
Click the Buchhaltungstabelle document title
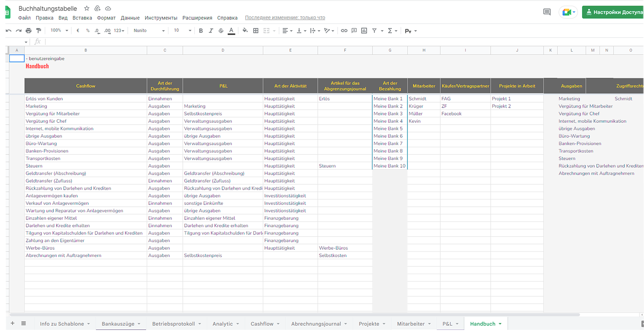[x=48, y=9]
